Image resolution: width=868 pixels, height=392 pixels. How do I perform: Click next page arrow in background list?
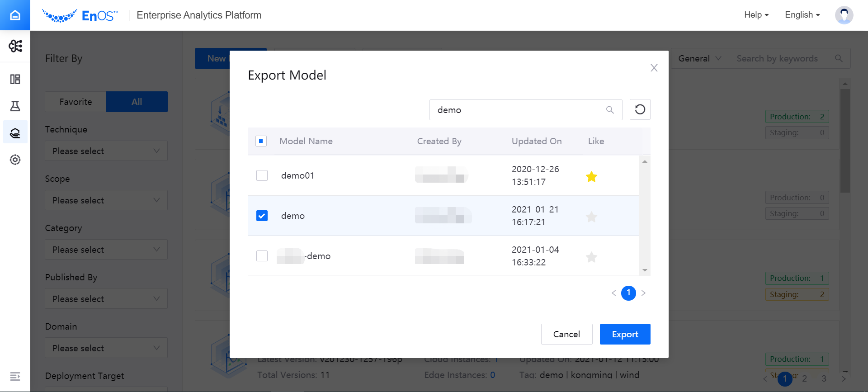[x=843, y=378]
